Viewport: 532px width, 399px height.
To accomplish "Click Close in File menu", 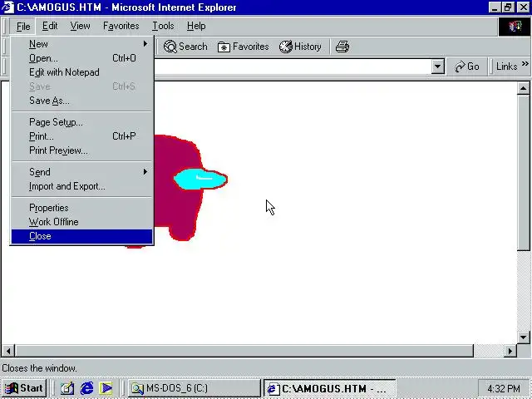I will point(81,236).
